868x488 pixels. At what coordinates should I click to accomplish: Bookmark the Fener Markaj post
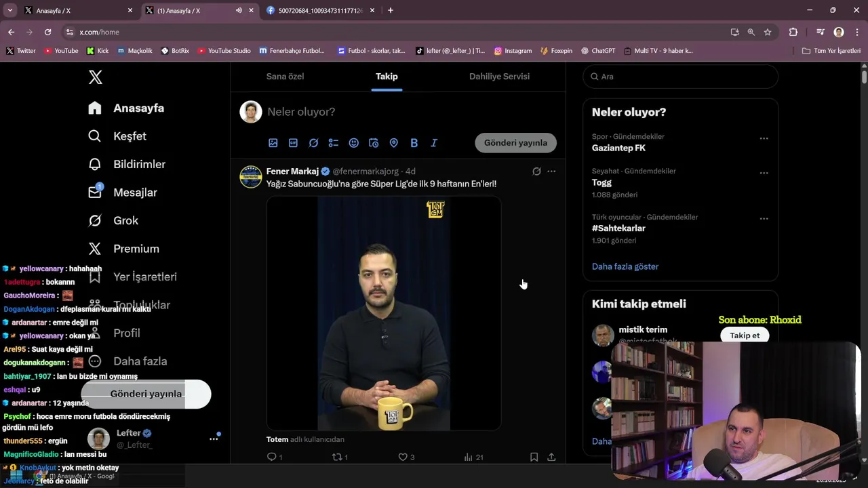pos(534,457)
